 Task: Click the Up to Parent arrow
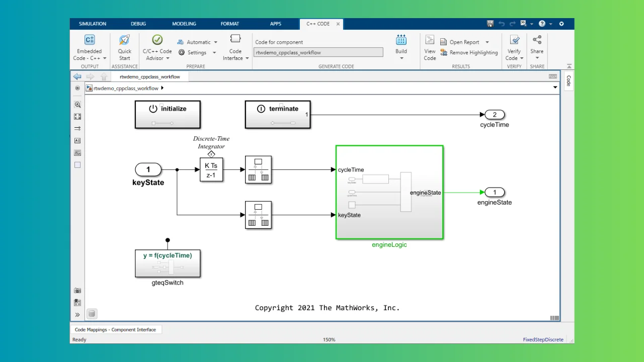(x=104, y=76)
